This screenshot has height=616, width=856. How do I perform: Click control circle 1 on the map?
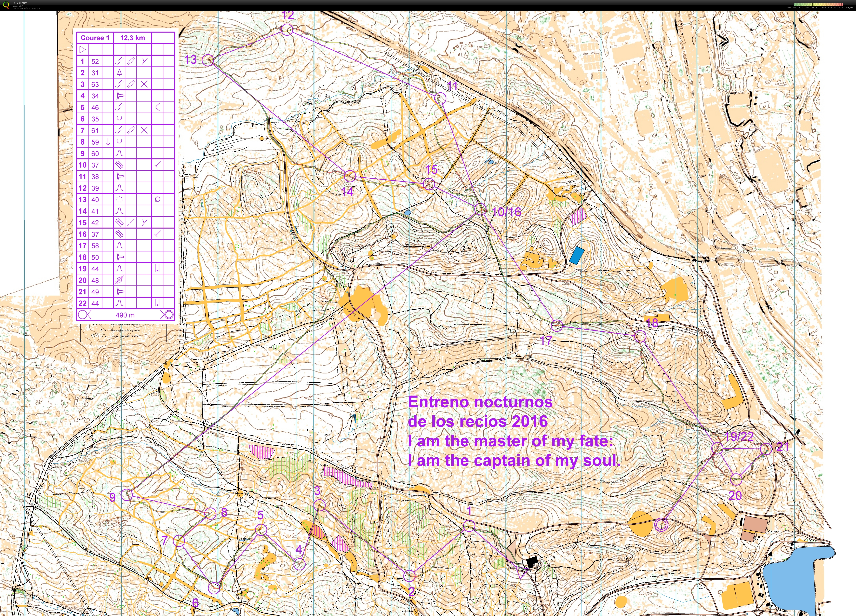click(x=469, y=525)
